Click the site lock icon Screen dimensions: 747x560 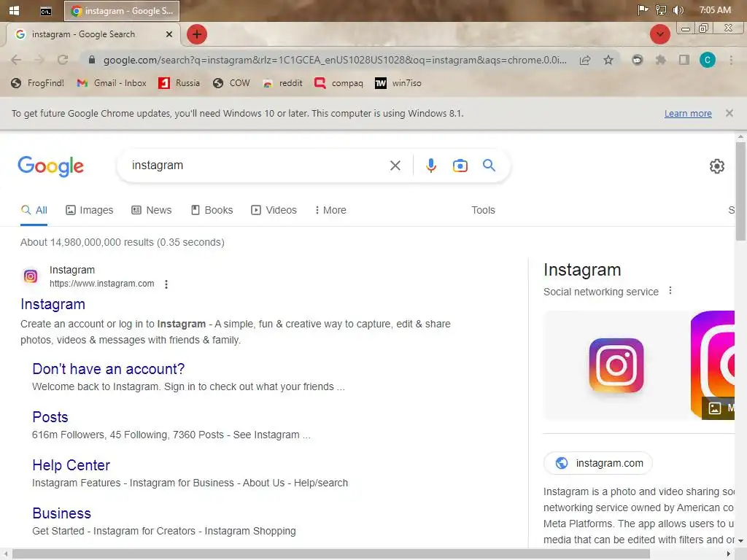click(92, 60)
